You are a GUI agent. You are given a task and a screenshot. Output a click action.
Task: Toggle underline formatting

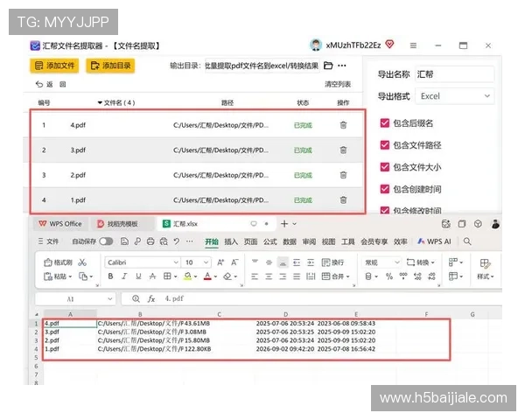tap(138, 276)
